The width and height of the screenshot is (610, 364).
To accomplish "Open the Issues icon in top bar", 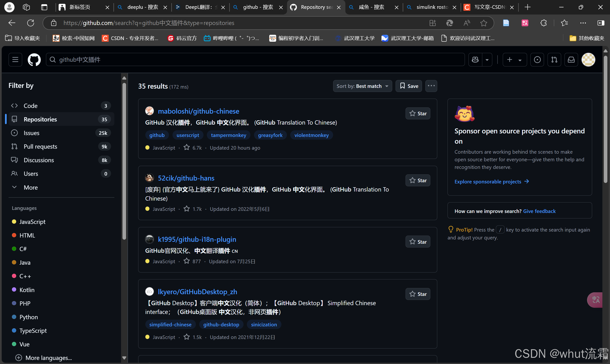I will coord(537,60).
